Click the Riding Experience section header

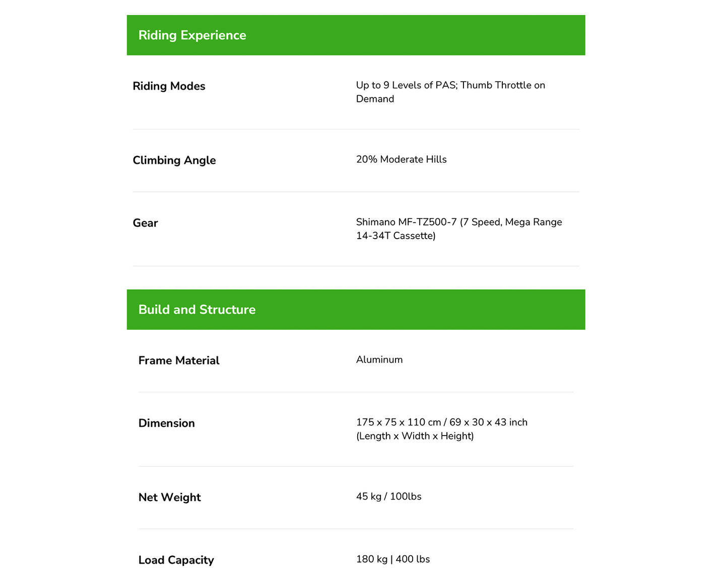(356, 35)
